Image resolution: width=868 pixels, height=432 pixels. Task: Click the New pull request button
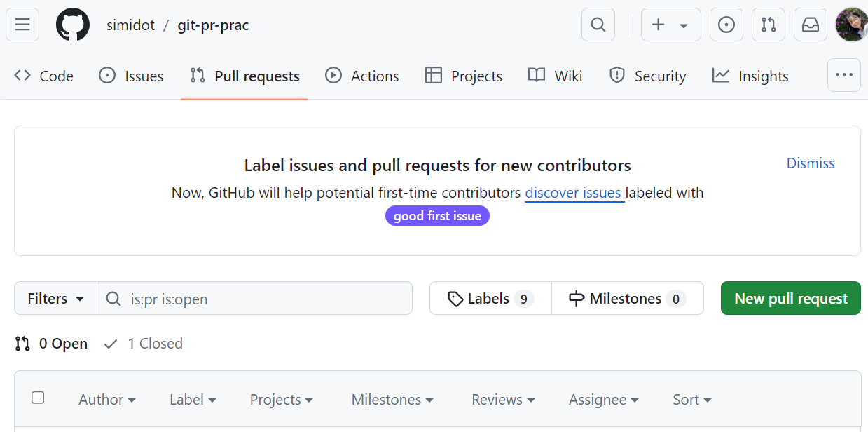tap(790, 299)
